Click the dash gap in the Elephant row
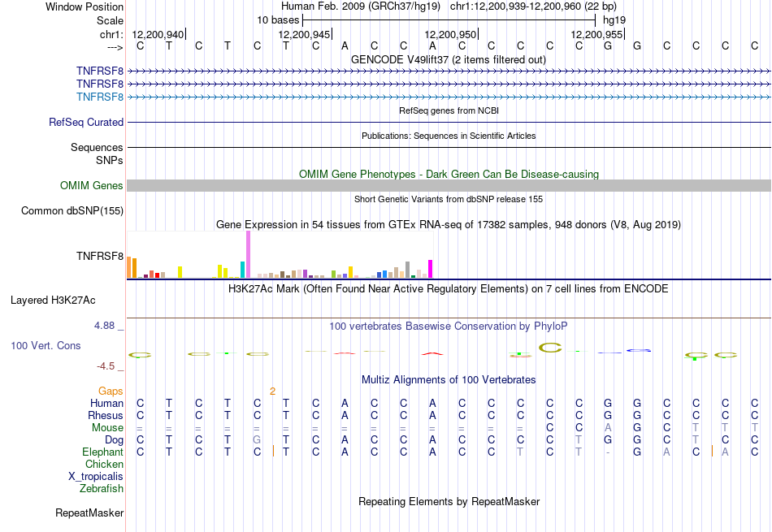Image resolution: width=772 pixels, height=532 pixels. [x=608, y=452]
